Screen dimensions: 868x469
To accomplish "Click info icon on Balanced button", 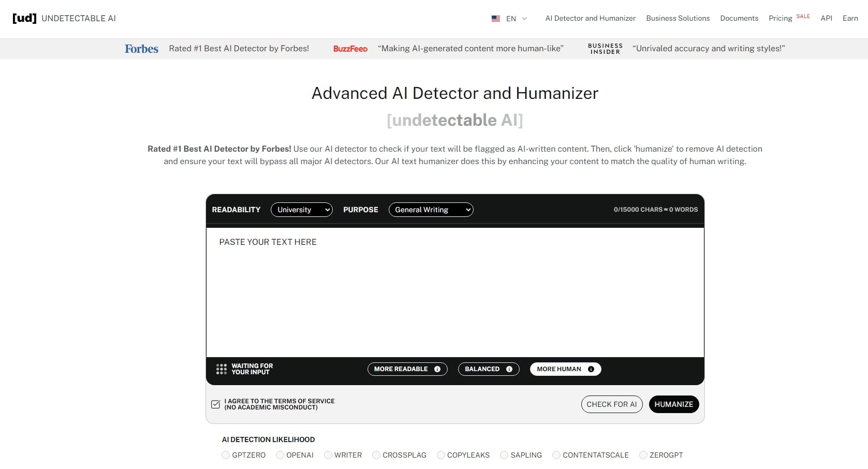I will pyautogui.click(x=509, y=369).
